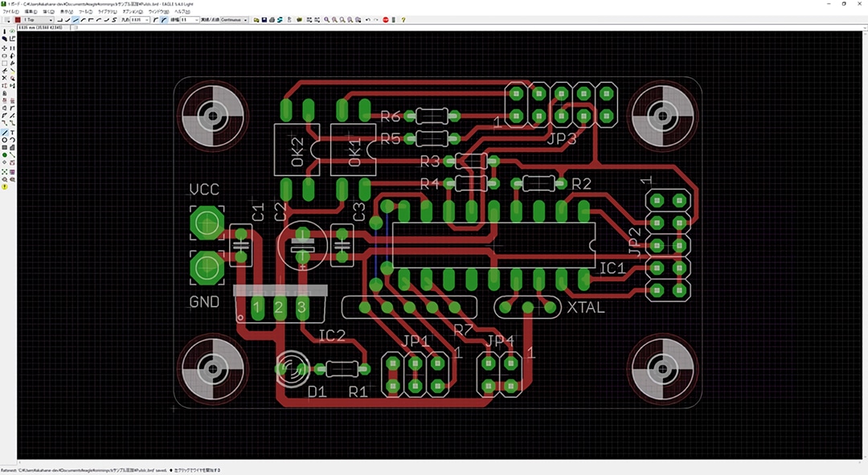Click the red Stop icon
The image size is (868, 475).
point(386,19)
